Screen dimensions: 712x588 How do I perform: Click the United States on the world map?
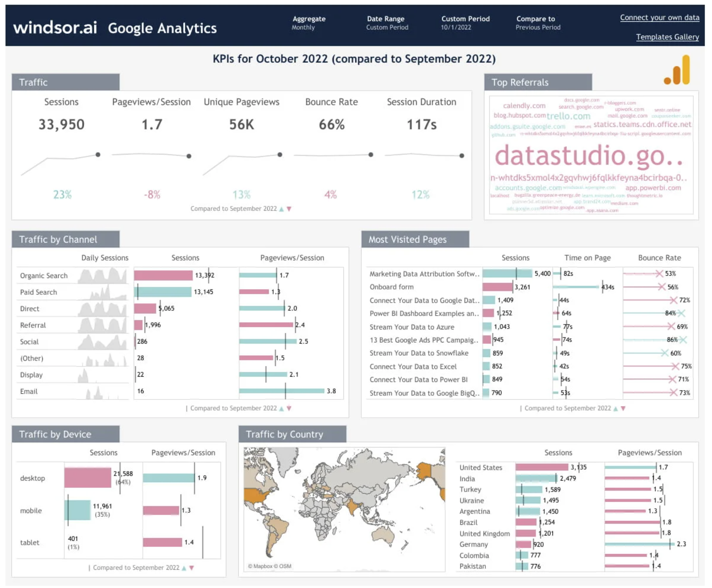coord(257,495)
